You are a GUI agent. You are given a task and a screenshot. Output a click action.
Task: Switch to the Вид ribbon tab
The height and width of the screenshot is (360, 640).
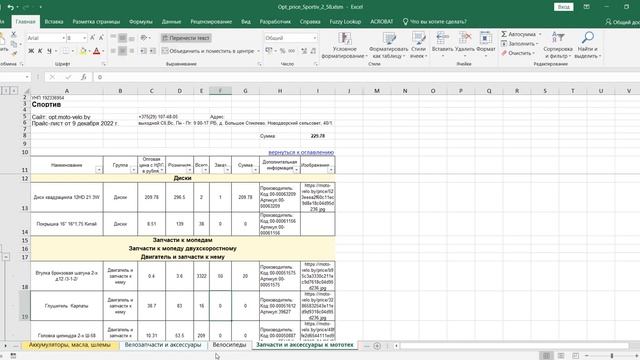(246, 22)
